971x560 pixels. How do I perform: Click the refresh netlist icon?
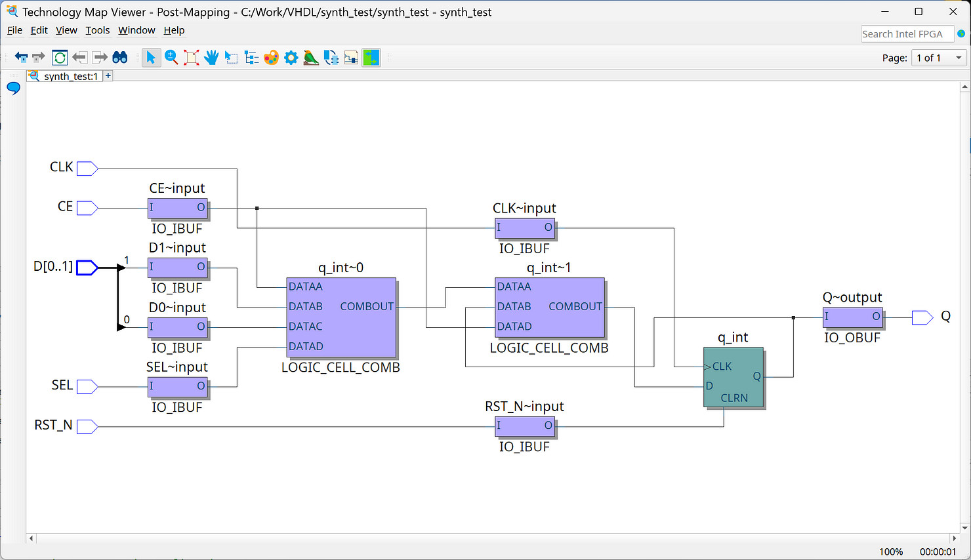coord(60,58)
